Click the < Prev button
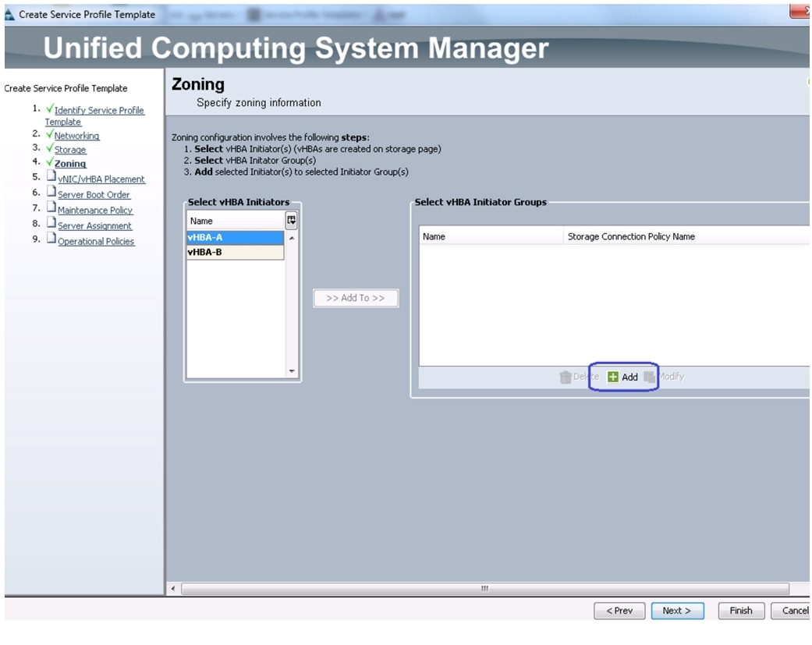The height and width of the screenshot is (645, 812). [x=619, y=611]
